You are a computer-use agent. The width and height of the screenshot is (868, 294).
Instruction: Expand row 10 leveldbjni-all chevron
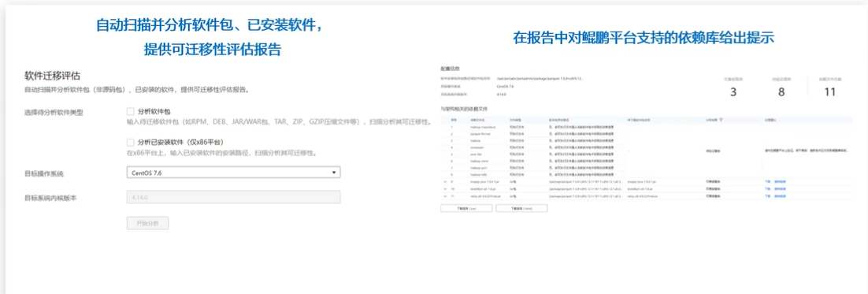(x=445, y=189)
